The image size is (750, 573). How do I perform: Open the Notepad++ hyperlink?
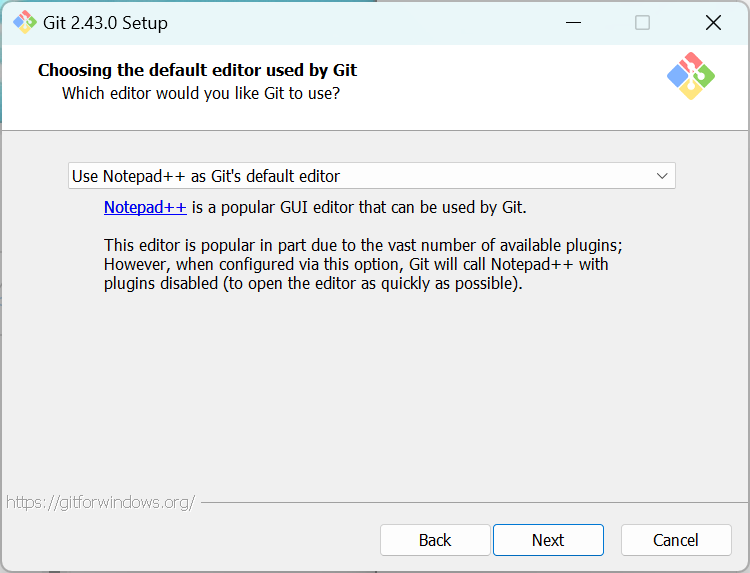(145, 208)
